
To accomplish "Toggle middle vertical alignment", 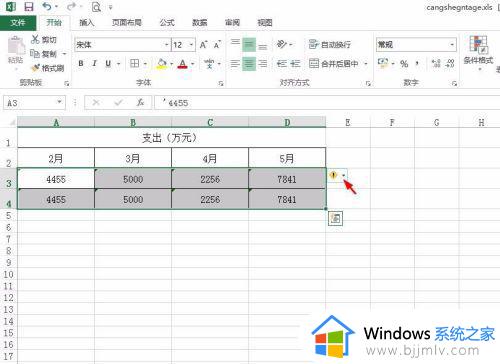I will point(249,45).
